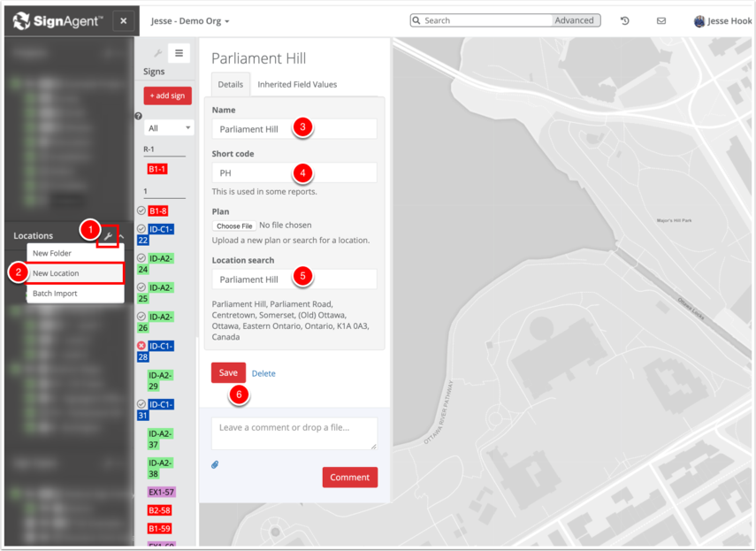Click the comment text area
The height and width of the screenshot is (551, 756).
[x=294, y=433]
